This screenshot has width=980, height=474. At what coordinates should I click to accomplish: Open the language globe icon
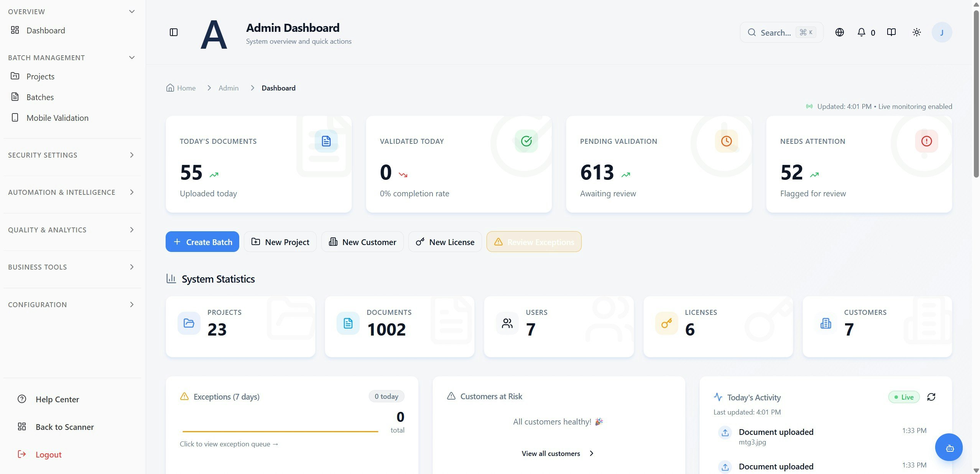tap(839, 32)
